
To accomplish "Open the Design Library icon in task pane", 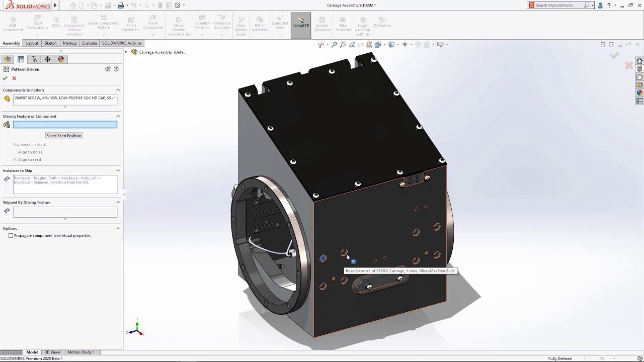I will click(639, 69).
